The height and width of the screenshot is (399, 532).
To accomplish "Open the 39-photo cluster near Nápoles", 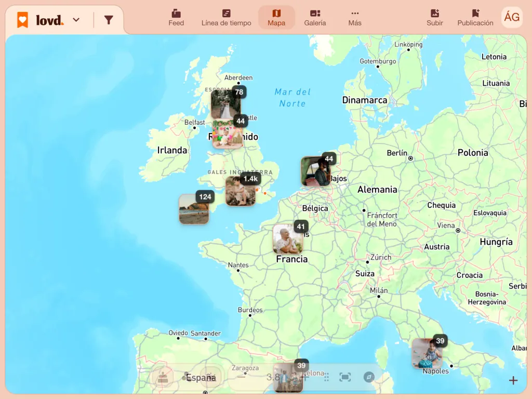I will coord(427,353).
